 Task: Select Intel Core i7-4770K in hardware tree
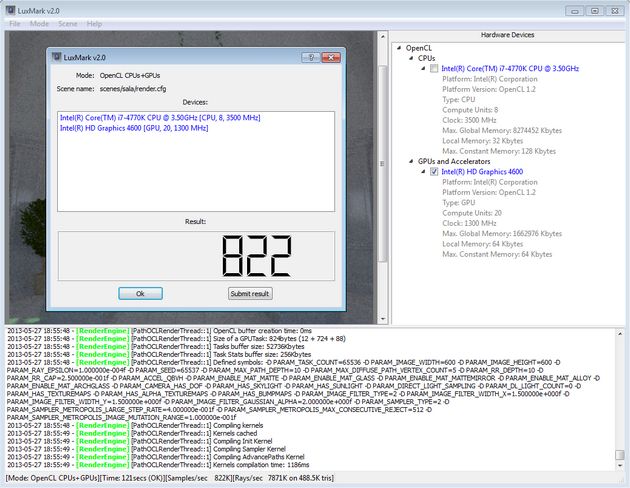[510, 69]
